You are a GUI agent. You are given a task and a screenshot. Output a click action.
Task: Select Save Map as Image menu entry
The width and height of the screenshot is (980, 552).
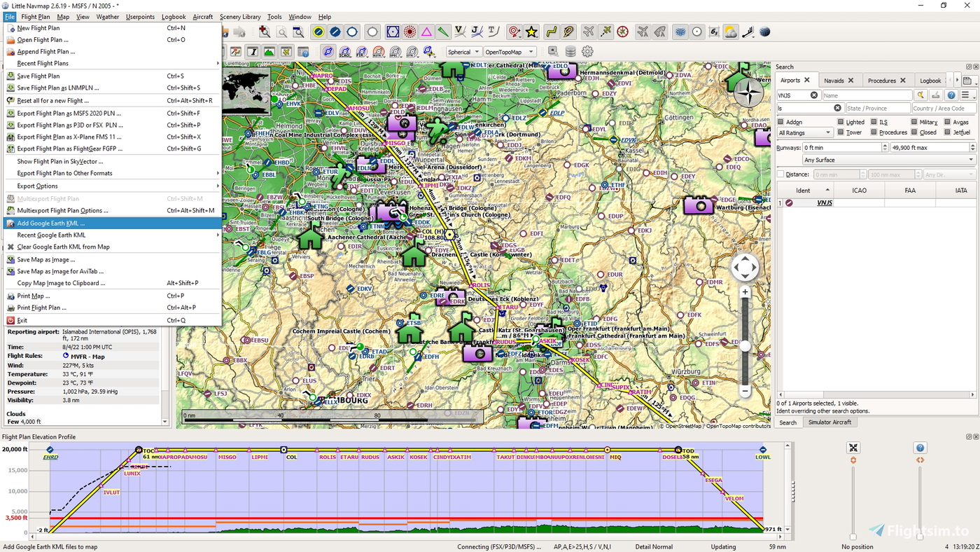tap(112, 259)
